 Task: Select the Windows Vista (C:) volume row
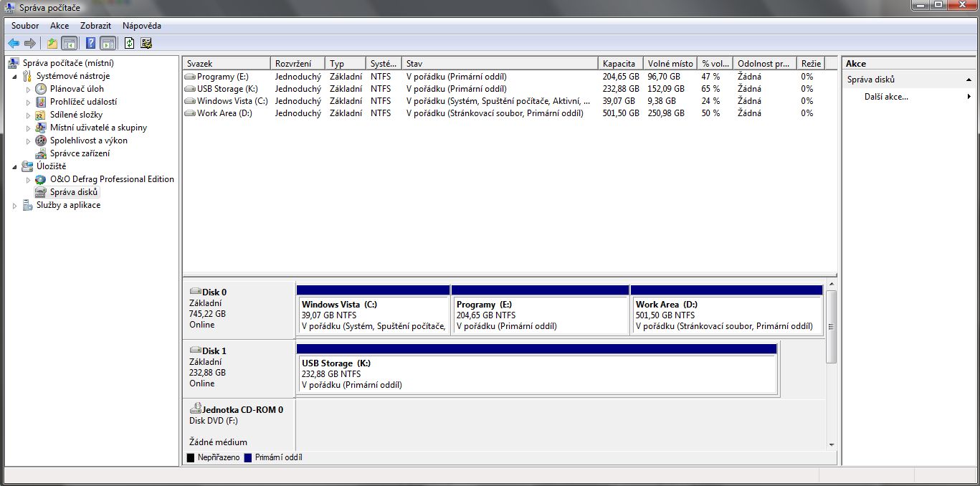[509, 100]
